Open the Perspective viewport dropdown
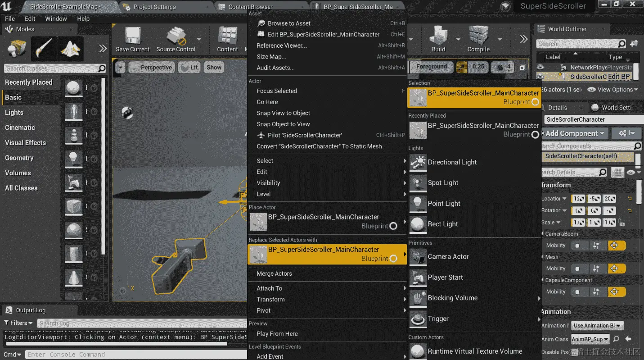 [x=152, y=68]
